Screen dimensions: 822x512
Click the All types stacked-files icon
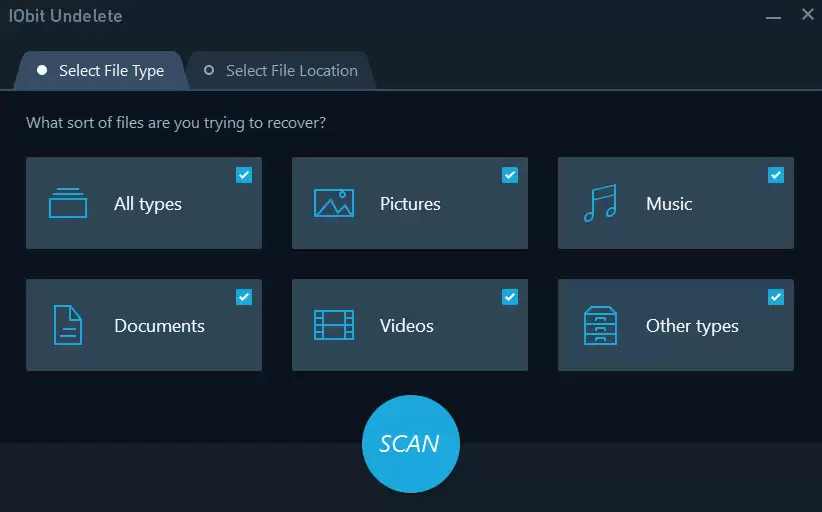(68, 203)
